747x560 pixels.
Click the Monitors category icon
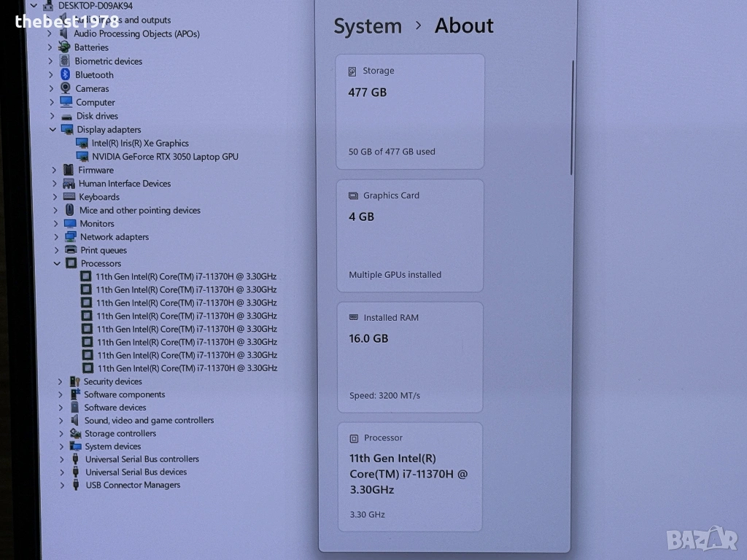(x=70, y=224)
